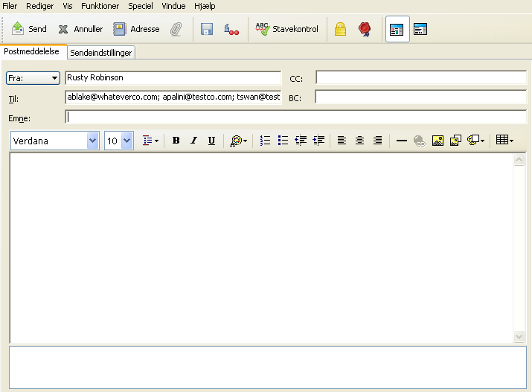Increase the paragraph indent
This screenshot has width=532, height=392.
point(318,141)
